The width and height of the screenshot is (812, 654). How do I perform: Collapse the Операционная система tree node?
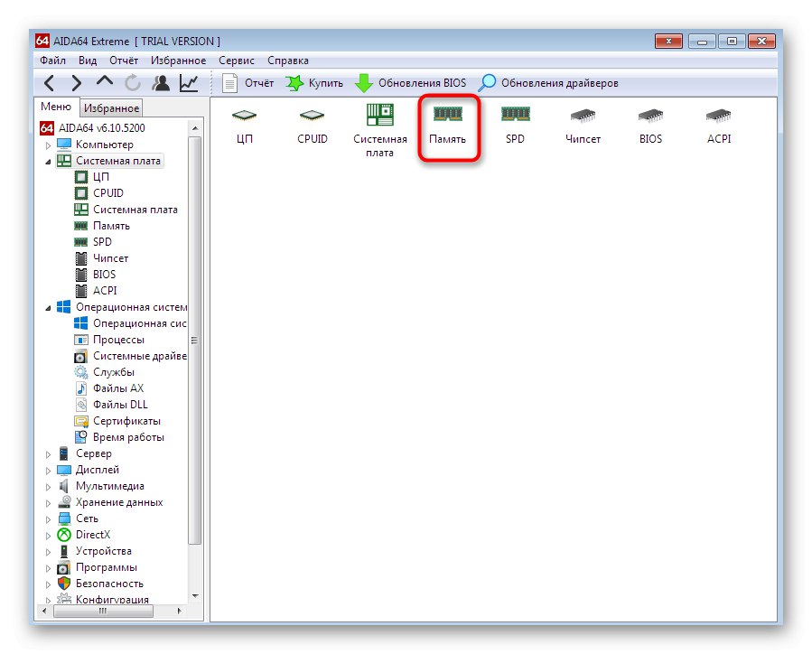pos(48,308)
